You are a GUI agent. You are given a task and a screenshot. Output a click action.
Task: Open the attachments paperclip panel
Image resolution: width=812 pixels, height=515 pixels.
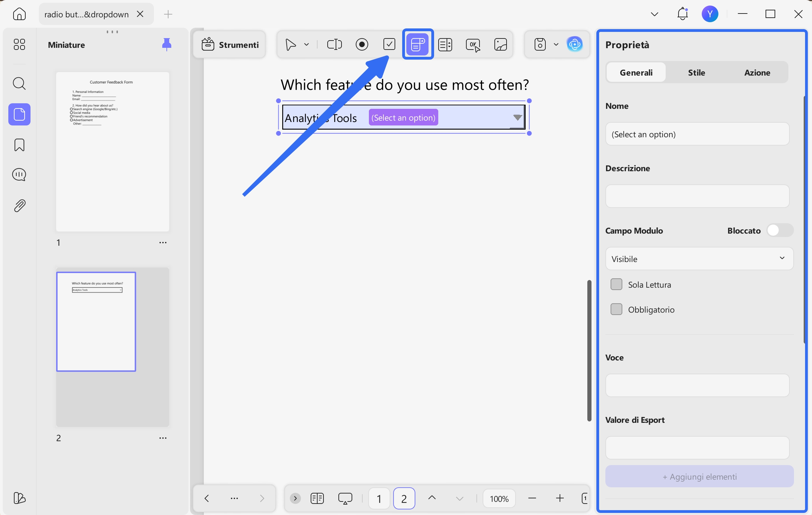click(19, 206)
